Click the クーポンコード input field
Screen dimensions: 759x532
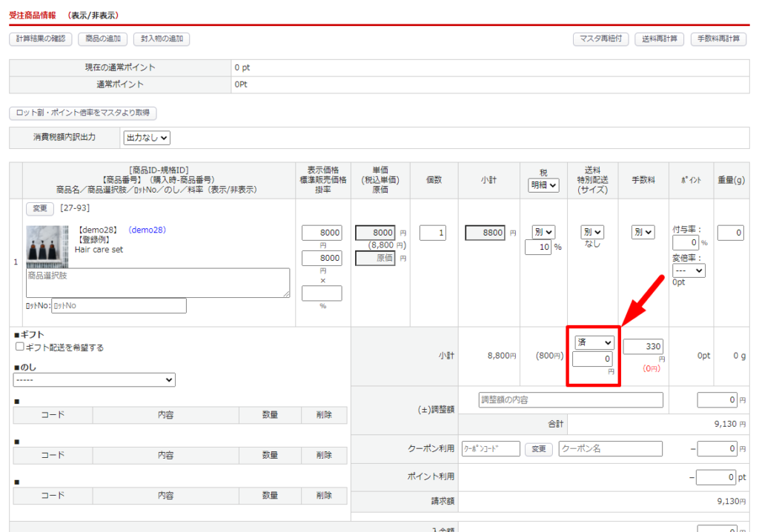coord(490,449)
